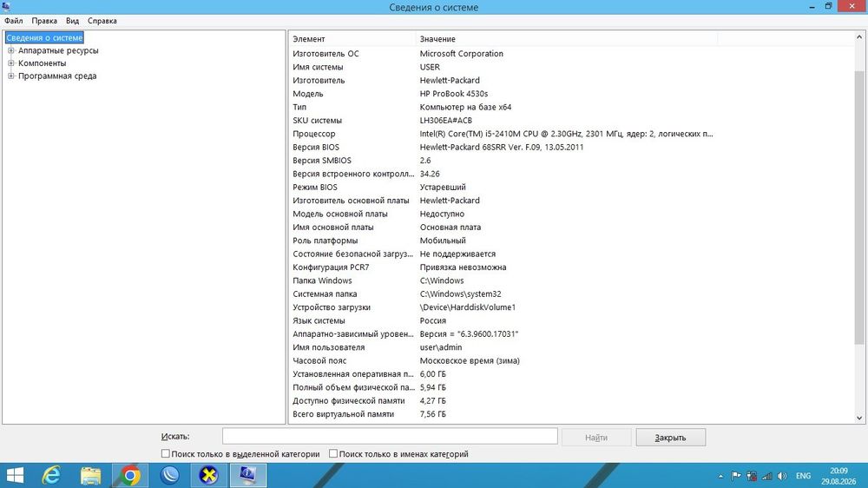
Task: Click the Закрыть button
Action: [x=670, y=437]
